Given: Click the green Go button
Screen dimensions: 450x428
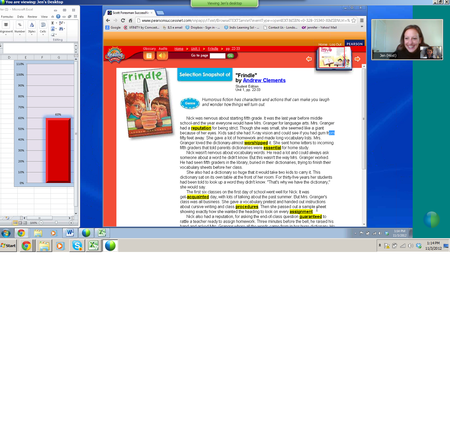Looking at the screenshot, I should [230, 56].
